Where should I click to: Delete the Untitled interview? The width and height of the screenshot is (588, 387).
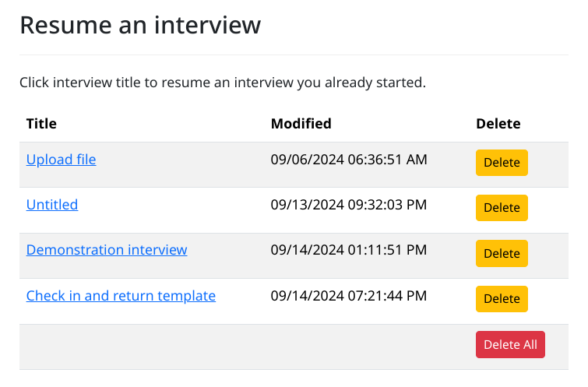(x=502, y=208)
